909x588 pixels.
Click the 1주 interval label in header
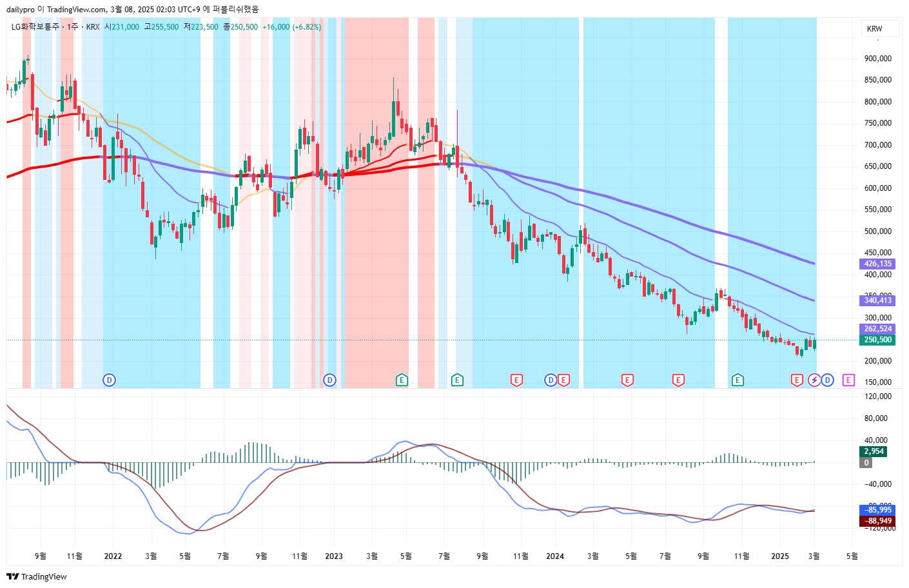(x=73, y=27)
